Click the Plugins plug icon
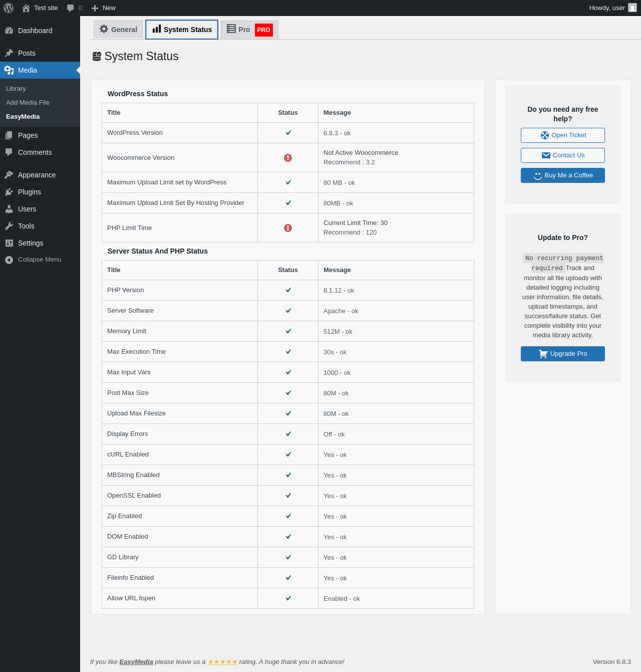The height and width of the screenshot is (672, 641). coord(9,192)
